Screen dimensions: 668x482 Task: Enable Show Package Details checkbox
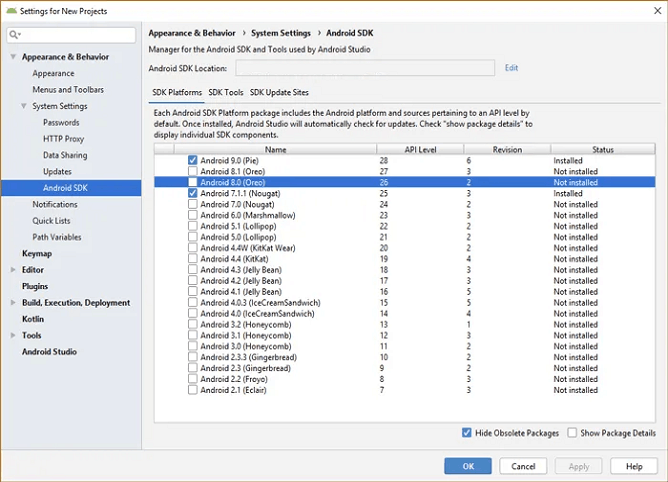pos(572,433)
